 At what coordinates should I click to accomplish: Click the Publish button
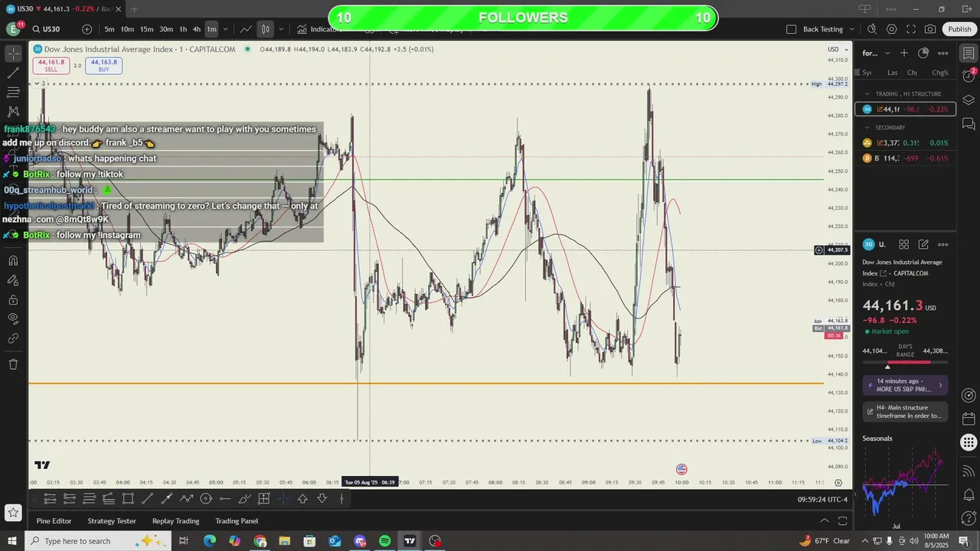(959, 29)
